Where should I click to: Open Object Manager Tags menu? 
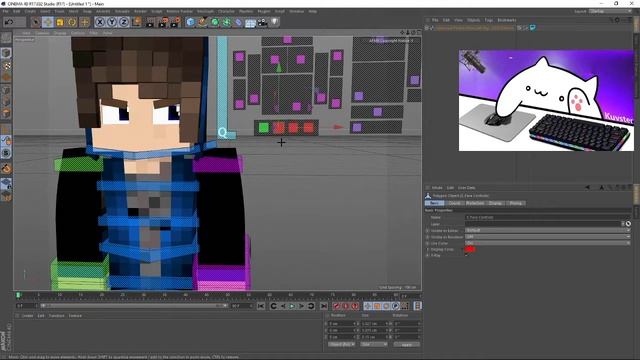(489, 20)
